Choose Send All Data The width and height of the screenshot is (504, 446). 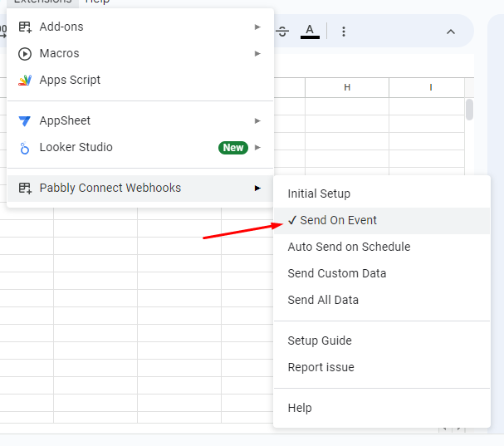382,300
